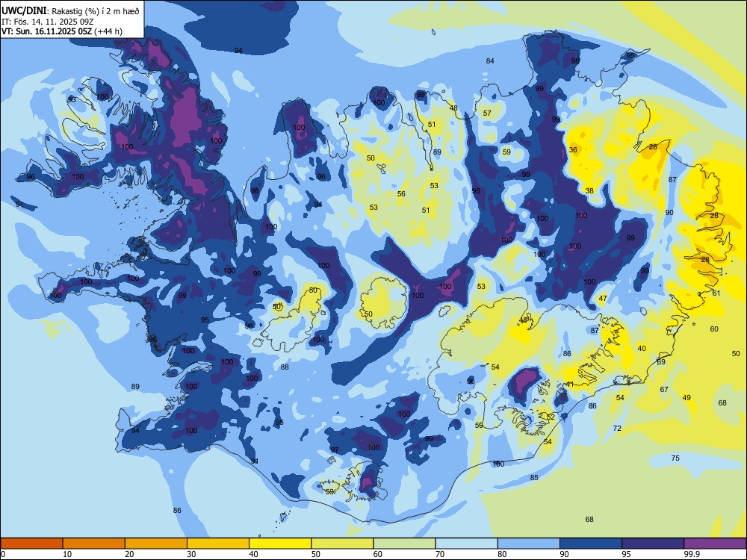Click the 95–99.9 dark indigo legend swatch
This screenshot has height=560, width=747.
click(x=653, y=544)
